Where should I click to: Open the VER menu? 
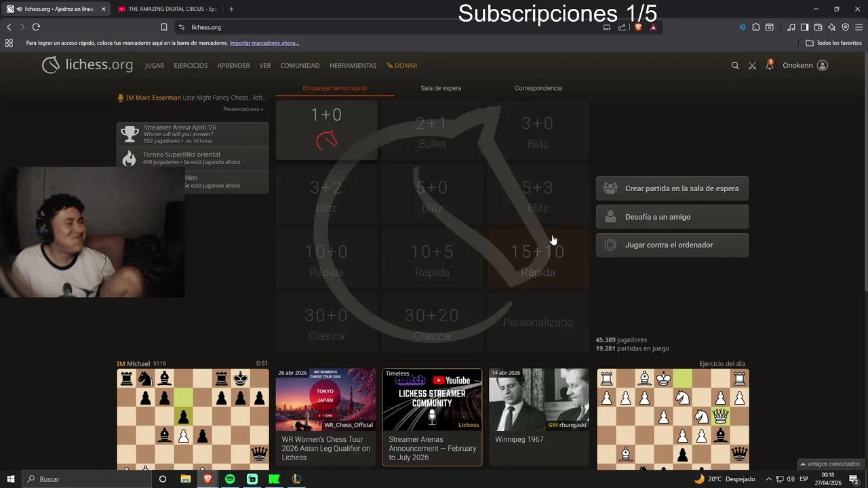[265, 66]
